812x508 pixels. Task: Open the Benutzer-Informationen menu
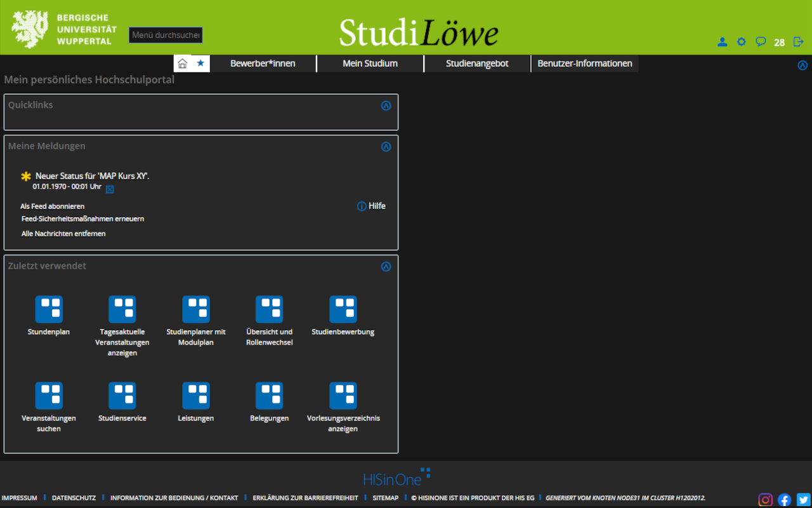pos(585,63)
